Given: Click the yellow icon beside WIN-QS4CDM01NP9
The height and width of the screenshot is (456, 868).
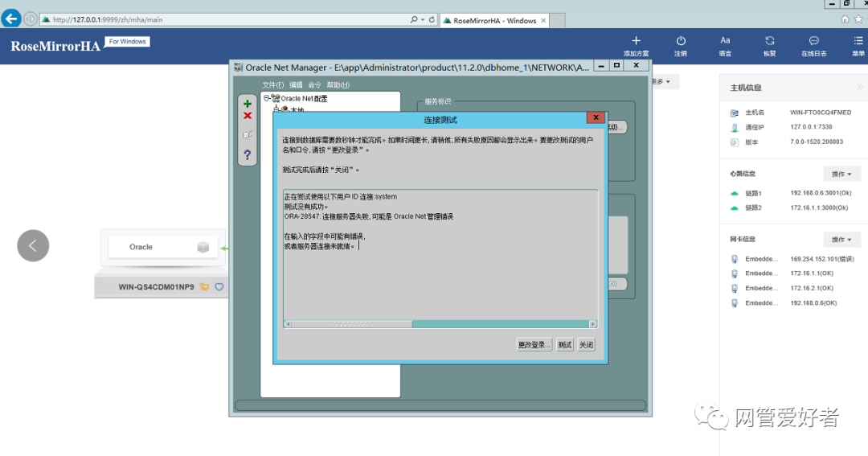Looking at the screenshot, I should pyautogui.click(x=205, y=287).
